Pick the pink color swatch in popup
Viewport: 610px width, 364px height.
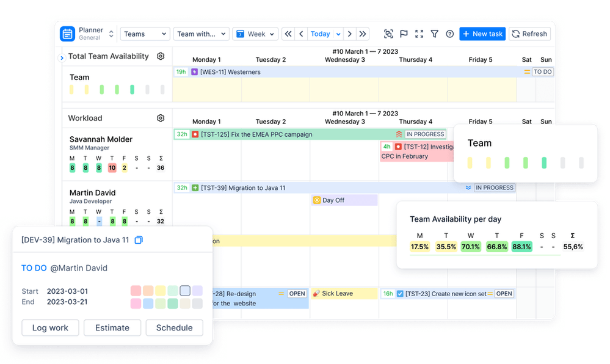tap(136, 304)
